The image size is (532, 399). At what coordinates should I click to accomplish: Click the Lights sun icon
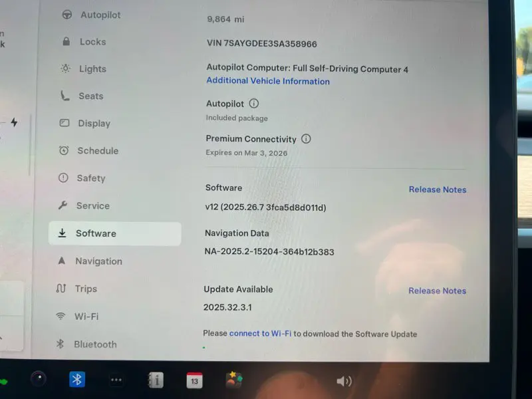pos(65,68)
